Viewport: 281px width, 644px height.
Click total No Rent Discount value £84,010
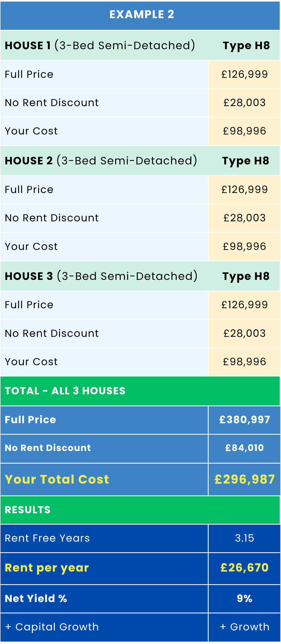pos(244,448)
